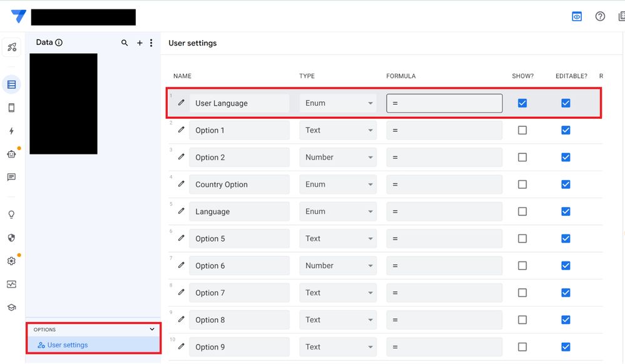Collapse the Options section chevron
Screen dimensions: 625x364
[x=152, y=330]
